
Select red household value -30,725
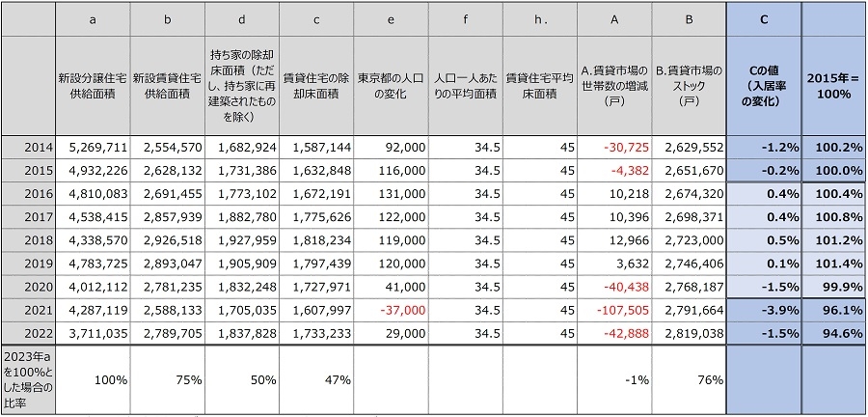(x=614, y=148)
